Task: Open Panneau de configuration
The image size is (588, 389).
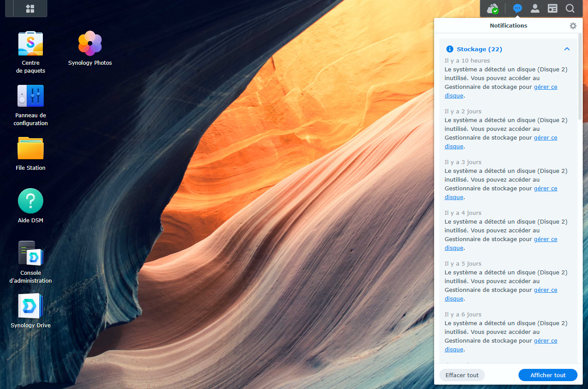Action: (x=30, y=96)
